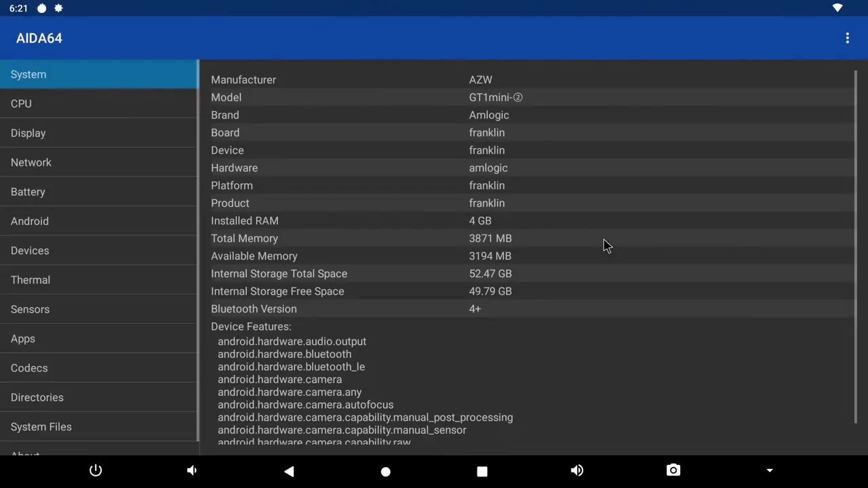Open the Devices category
Viewport: 868px width, 488px height.
click(98, 251)
